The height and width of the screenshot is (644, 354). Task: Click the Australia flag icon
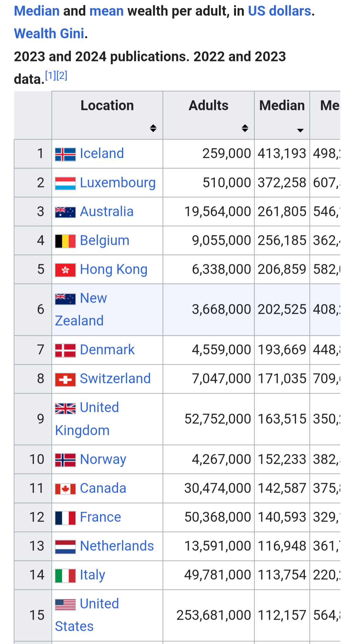(65, 212)
